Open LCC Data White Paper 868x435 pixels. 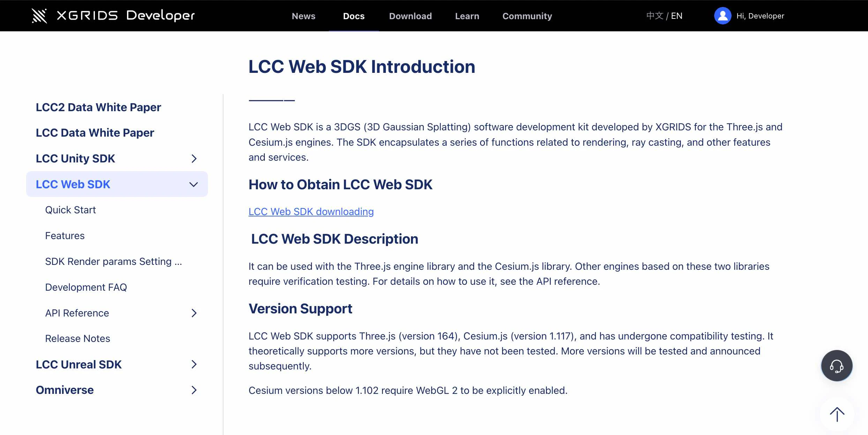95,133
